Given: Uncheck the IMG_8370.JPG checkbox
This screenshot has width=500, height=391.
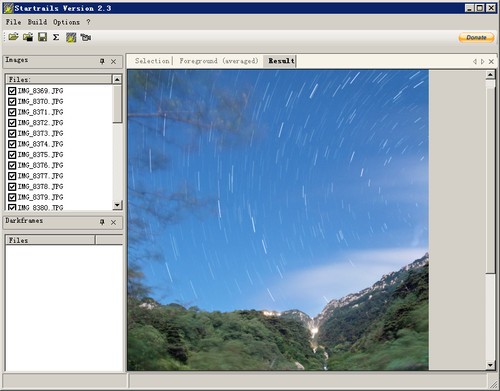Looking at the screenshot, I should pos(12,101).
